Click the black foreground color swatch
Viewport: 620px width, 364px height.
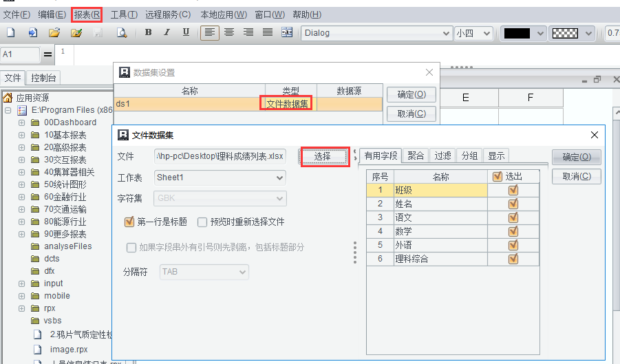point(517,34)
